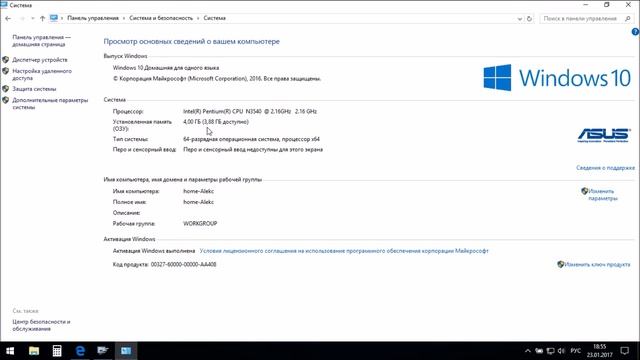
Task: Click shield icon beside 'Дополнительные параметры системы'
Action: tap(5, 100)
